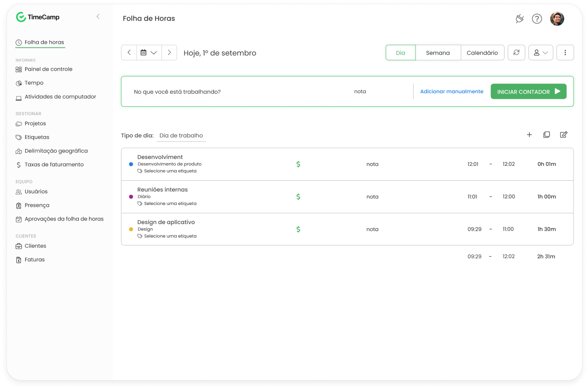Viewport: 588px width, 389px height.
Task: Toggle billable dollar icon for Design de aplicativo
Action: click(298, 229)
